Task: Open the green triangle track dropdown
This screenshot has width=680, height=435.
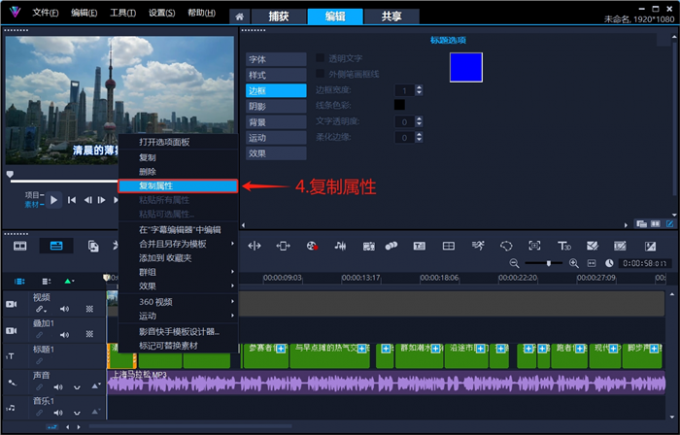Action: coord(69,281)
